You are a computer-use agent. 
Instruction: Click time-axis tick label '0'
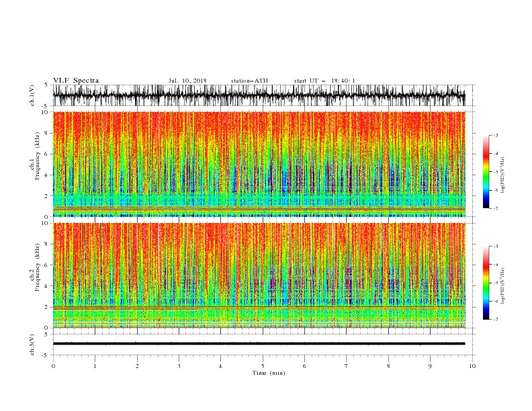[x=53, y=366]
